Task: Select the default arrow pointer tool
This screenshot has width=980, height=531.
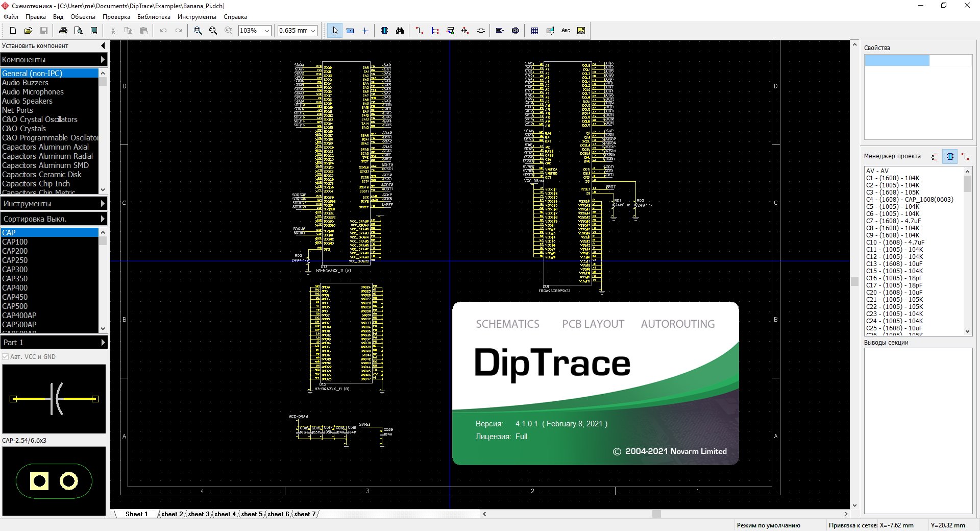Action: (335, 31)
